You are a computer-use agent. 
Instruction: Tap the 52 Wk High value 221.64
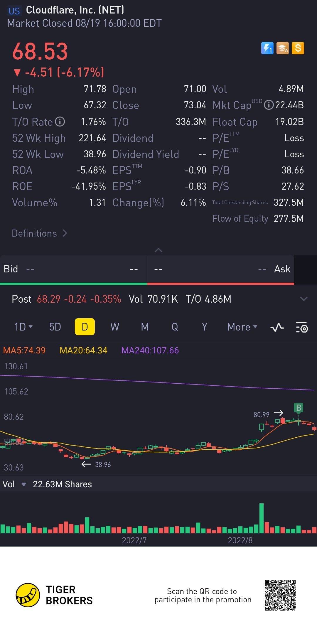92,138
